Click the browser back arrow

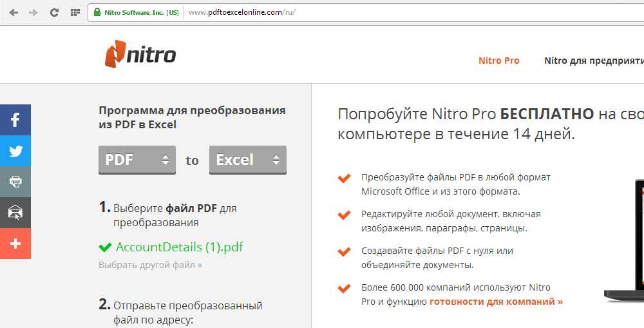[x=14, y=12]
